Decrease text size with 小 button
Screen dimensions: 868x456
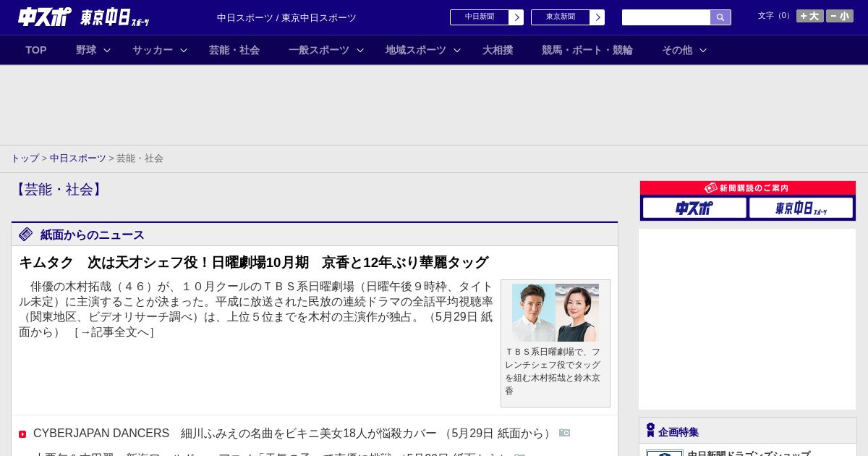(x=839, y=16)
